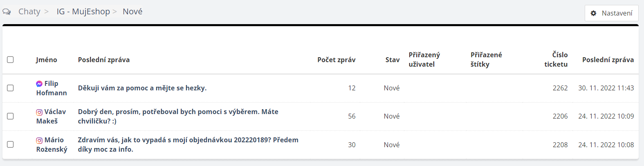The height and width of the screenshot is (166, 644).
Task: Sort by the Jméno column header
Action: click(x=46, y=60)
